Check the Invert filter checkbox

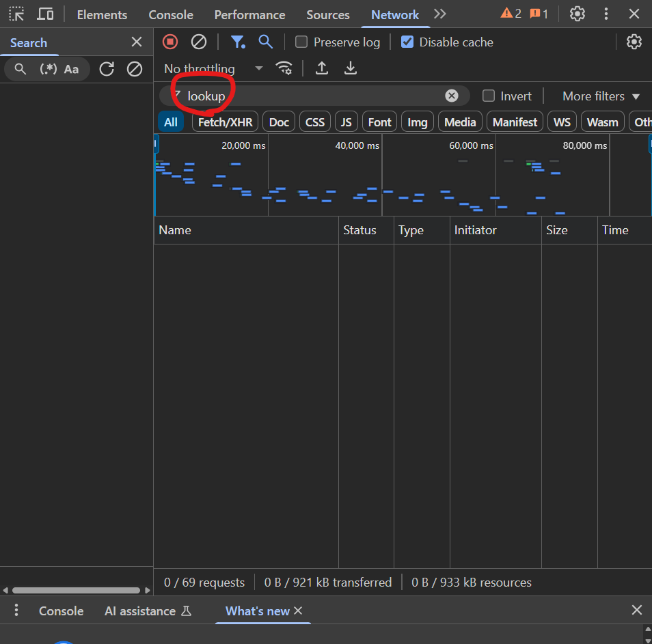click(489, 96)
